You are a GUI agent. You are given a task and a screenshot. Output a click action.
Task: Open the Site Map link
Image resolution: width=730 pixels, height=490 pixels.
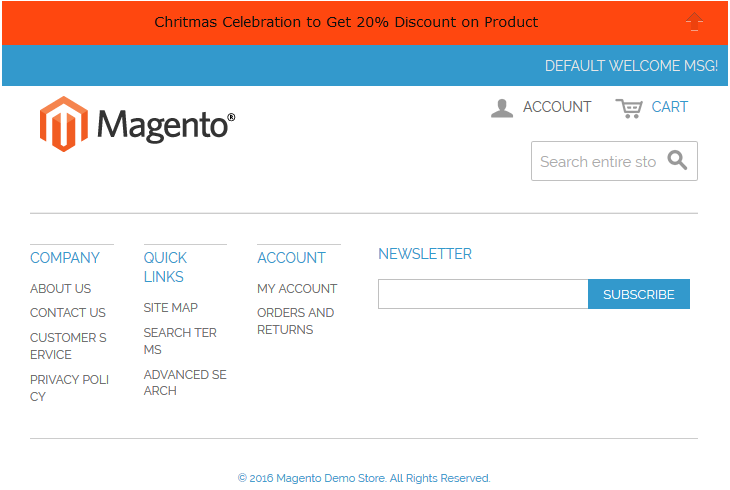click(170, 307)
